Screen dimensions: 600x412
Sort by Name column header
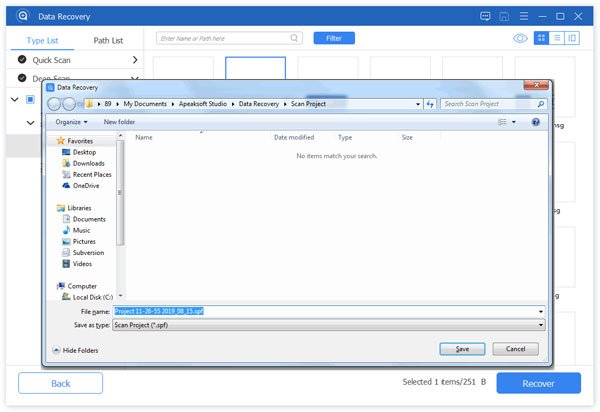(x=144, y=137)
